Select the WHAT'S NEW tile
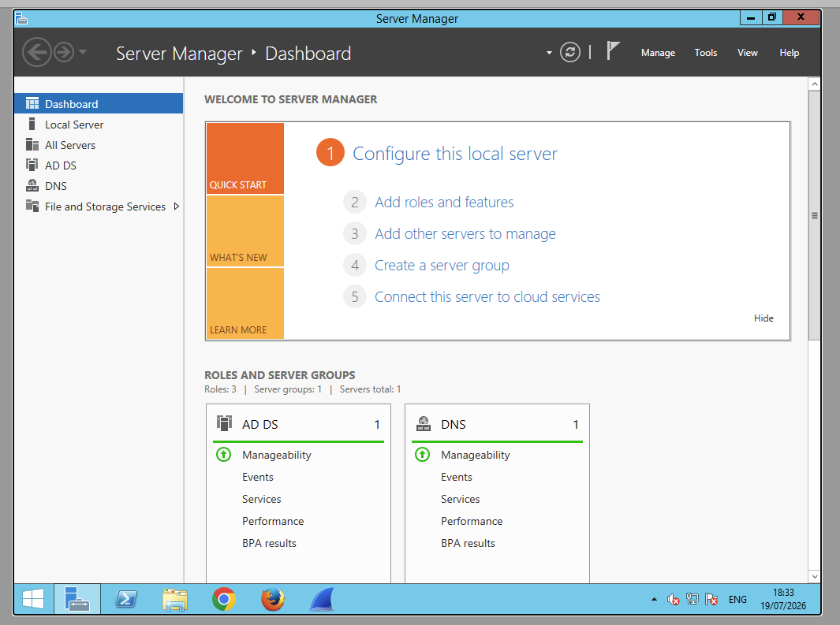 (x=245, y=231)
